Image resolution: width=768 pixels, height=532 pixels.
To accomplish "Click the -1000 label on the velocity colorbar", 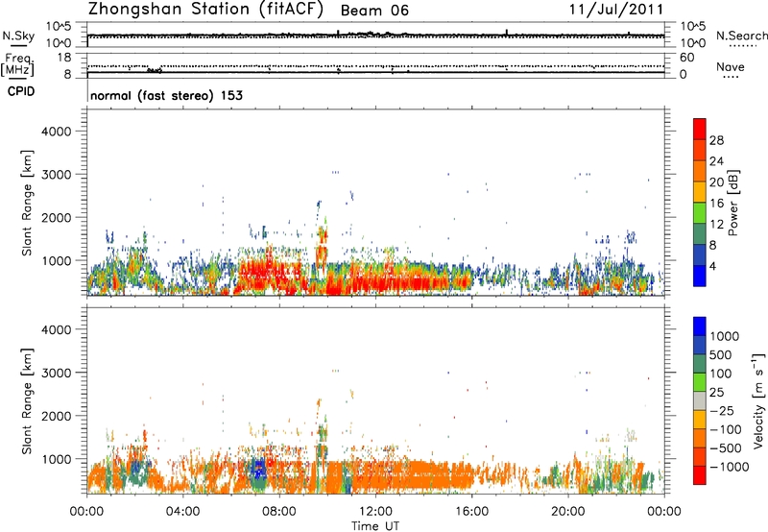I will coord(729,467).
